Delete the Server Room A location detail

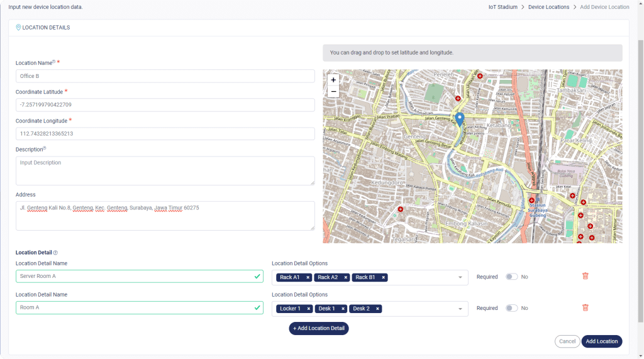click(585, 276)
